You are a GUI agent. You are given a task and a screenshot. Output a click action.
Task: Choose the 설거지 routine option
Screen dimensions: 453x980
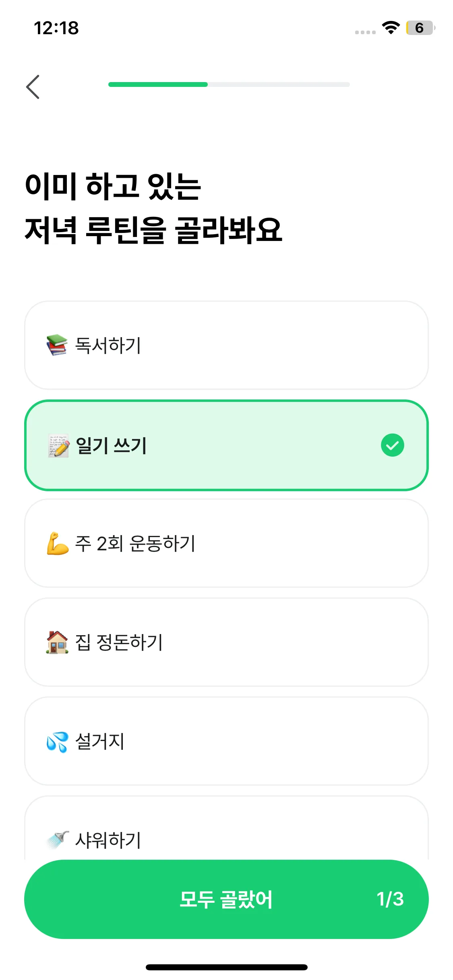pos(226,741)
